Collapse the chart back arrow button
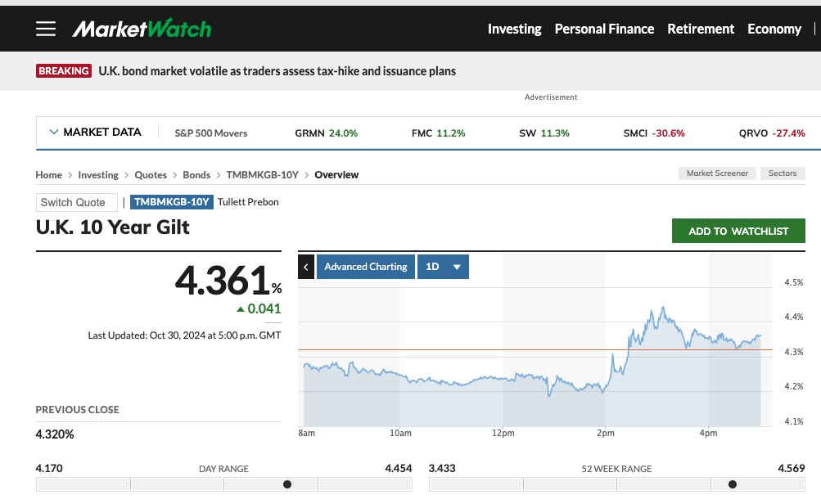Viewport: 821px width, 504px height. point(306,267)
